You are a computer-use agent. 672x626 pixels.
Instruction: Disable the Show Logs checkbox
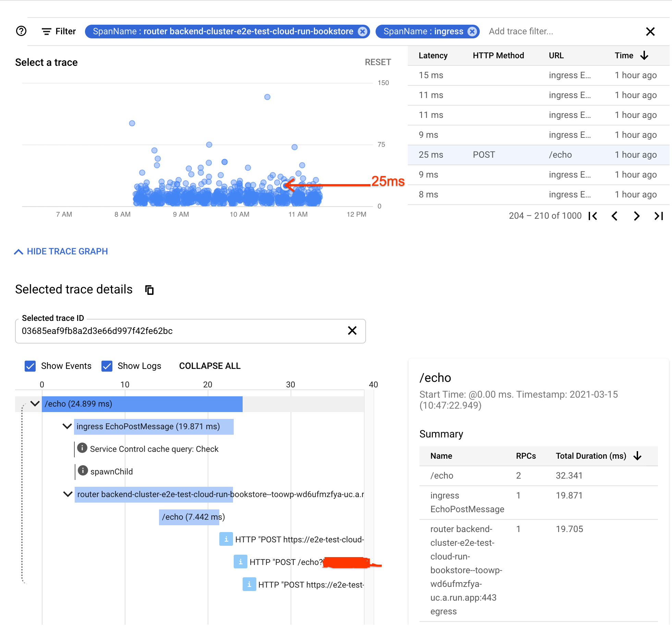tap(107, 366)
